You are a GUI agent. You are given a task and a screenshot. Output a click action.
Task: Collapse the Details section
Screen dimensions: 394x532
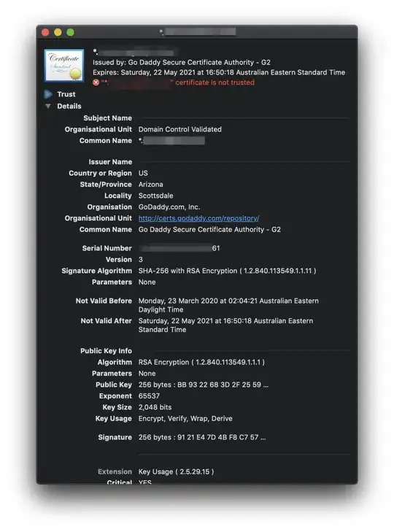pos(48,107)
